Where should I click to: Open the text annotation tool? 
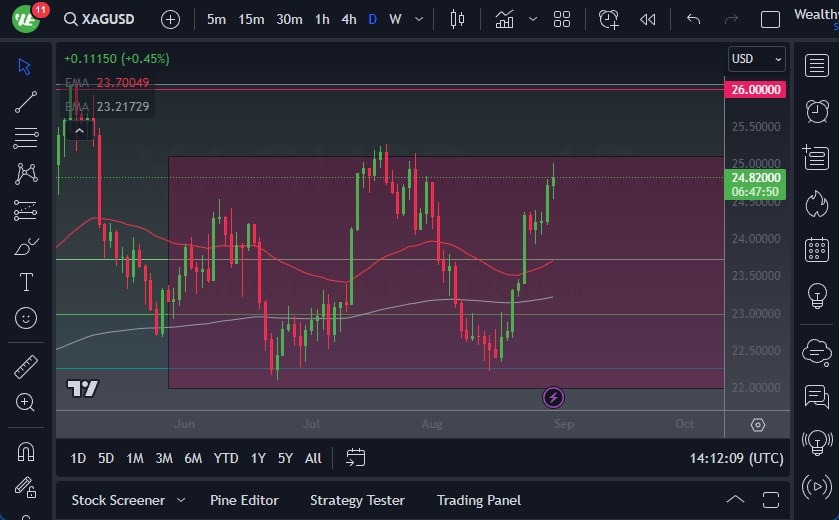click(26, 282)
